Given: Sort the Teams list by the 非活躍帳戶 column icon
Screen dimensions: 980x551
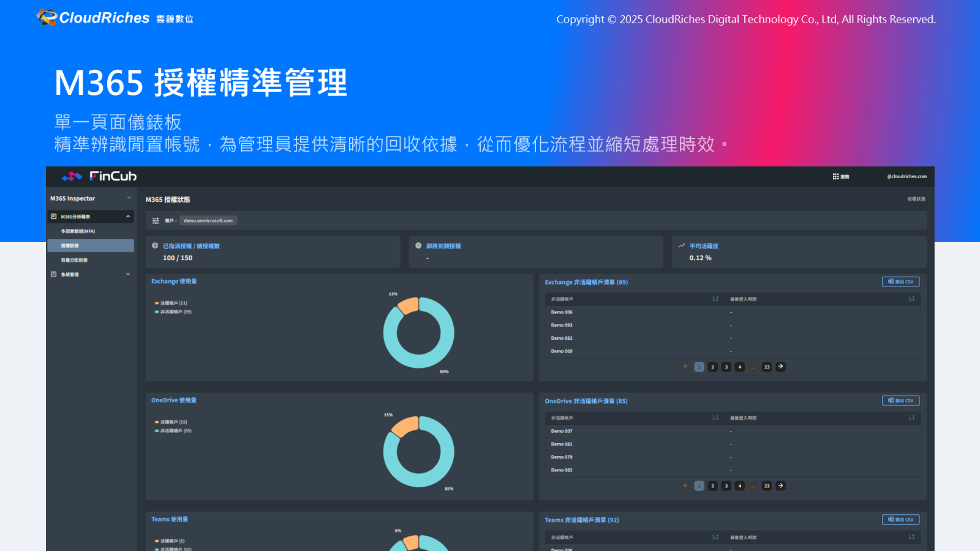Looking at the screenshot, I should click(715, 537).
